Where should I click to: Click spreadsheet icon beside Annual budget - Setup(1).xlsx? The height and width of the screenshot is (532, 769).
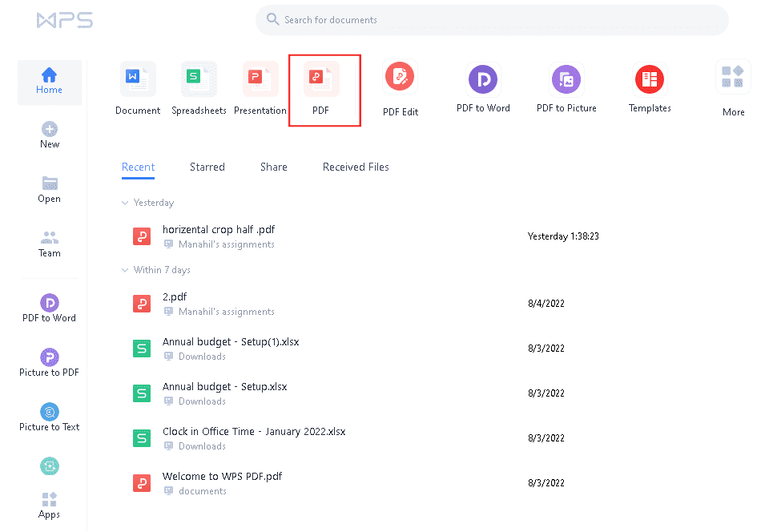pos(142,349)
